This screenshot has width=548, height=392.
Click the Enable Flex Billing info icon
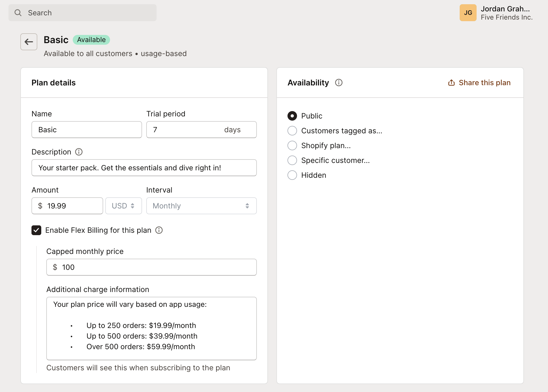pos(159,230)
